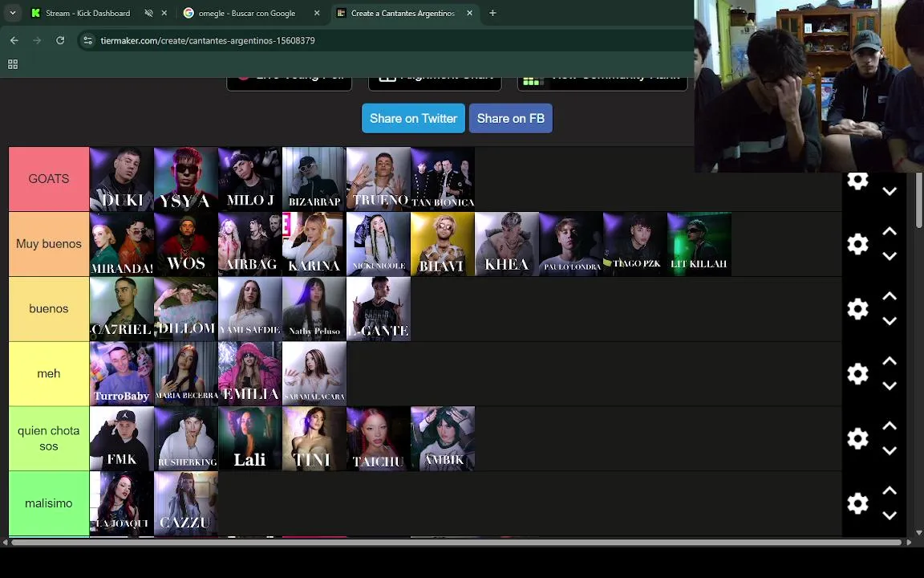
Task: Click the MIRANDA! thumbnail
Action: [x=121, y=243]
